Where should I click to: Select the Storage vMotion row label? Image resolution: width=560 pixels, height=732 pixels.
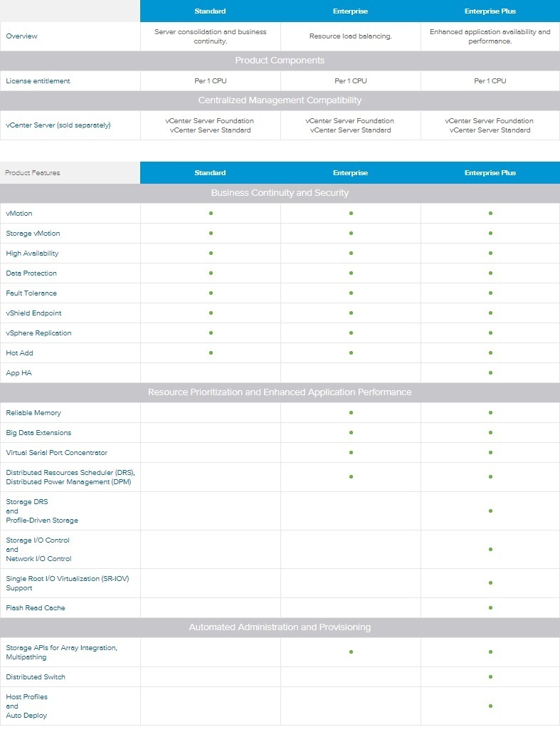[x=33, y=234]
